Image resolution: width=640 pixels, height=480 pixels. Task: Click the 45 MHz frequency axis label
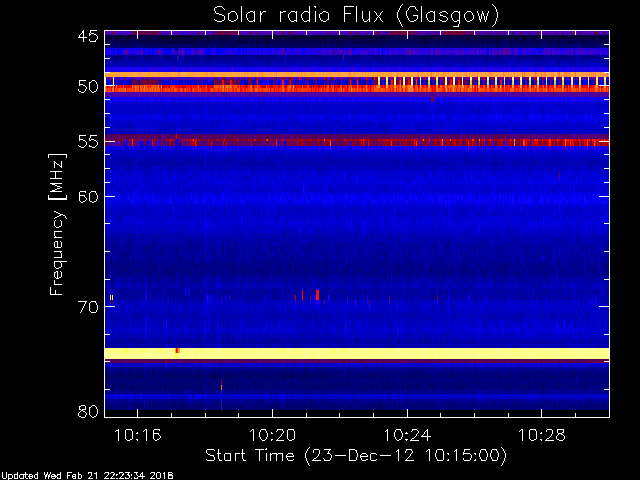pos(88,36)
